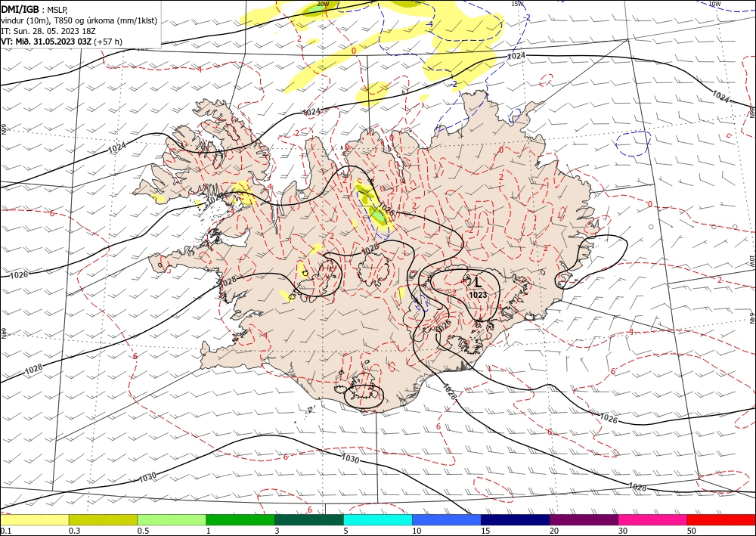The height and width of the screenshot is (536, 756).
Task: Click the '15' legend scale label
Action: pos(485,531)
